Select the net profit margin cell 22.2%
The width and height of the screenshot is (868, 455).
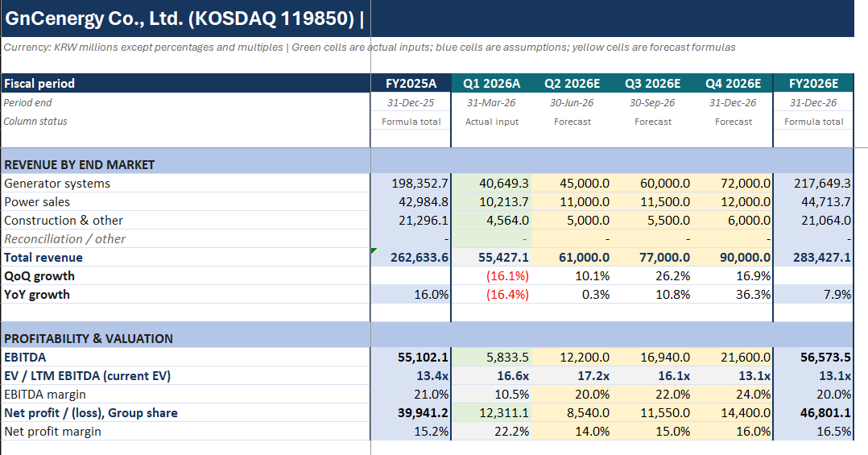[x=491, y=431]
